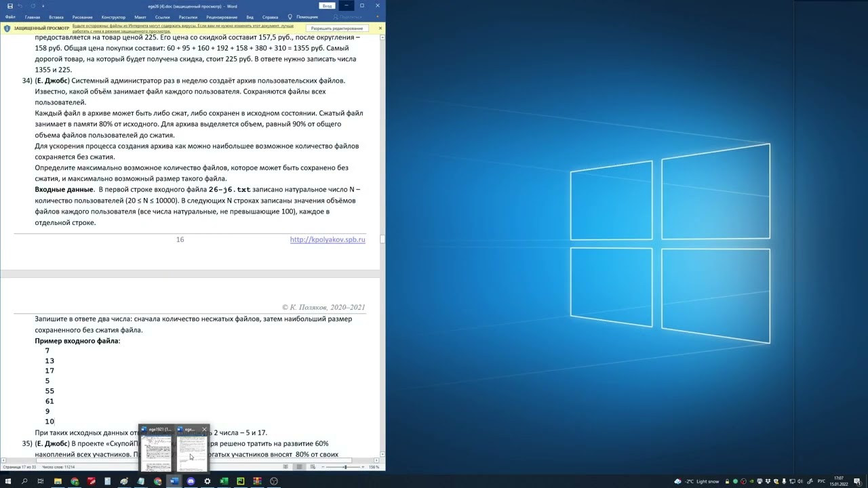Image resolution: width=868 pixels, height=488 pixels.
Task: Click the protected view warning text link
Action: click(x=182, y=28)
